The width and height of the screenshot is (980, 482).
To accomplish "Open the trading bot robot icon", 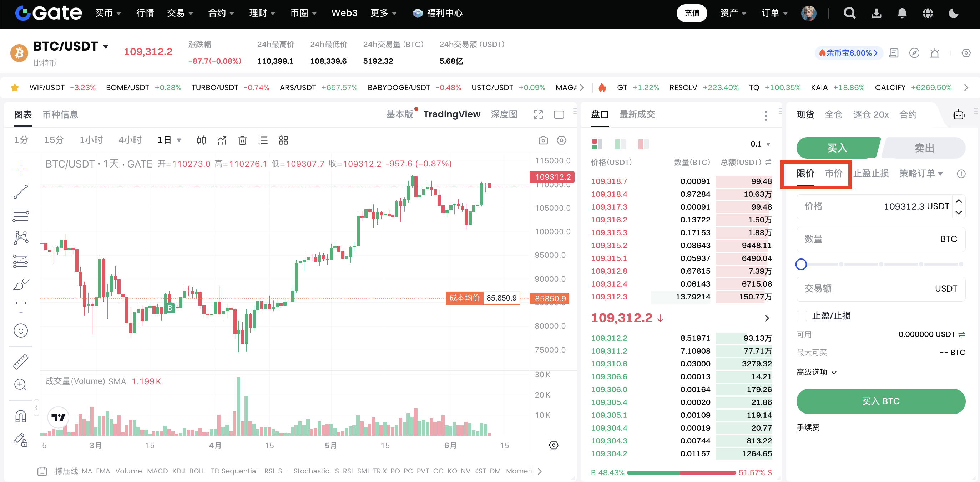I will pyautogui.click(x=958, y=114).
